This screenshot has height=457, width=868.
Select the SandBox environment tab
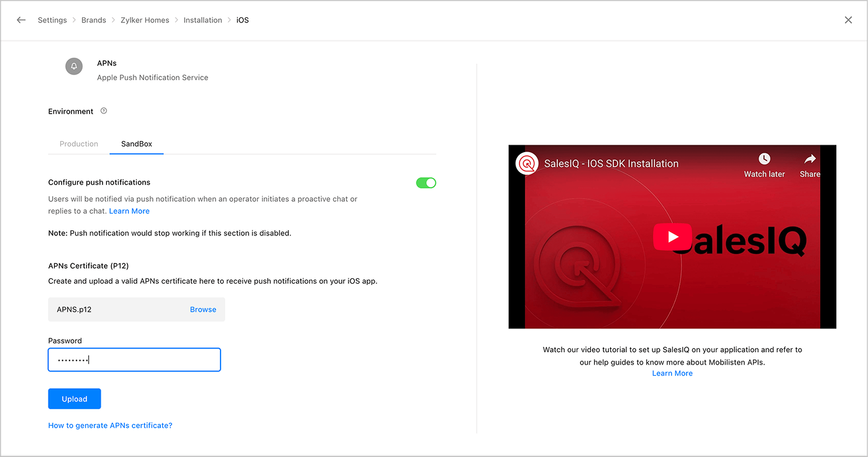tap(137, 143)
